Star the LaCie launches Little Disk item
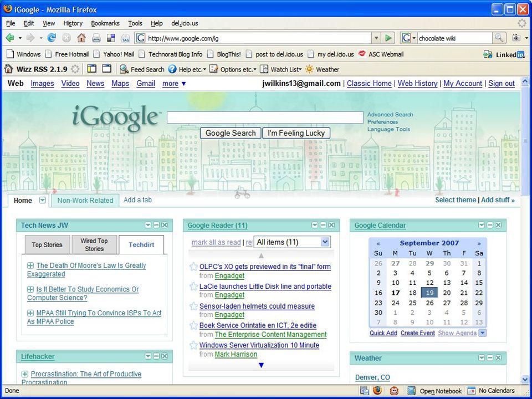The height and width of the screenshot is (399, 532). (x=193, y=287)
